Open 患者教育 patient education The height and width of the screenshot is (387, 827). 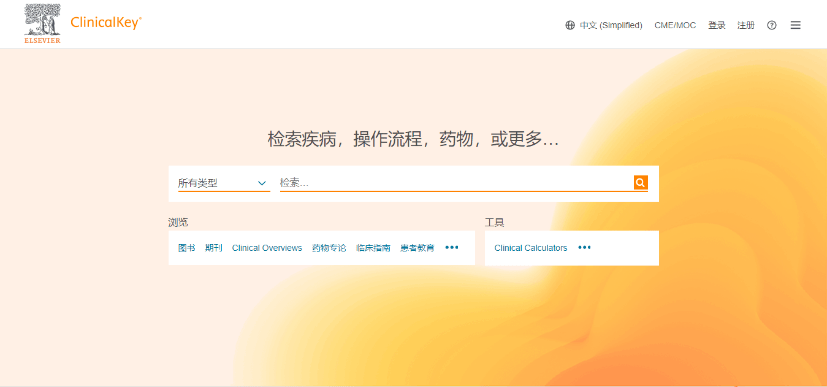point(417,248)
